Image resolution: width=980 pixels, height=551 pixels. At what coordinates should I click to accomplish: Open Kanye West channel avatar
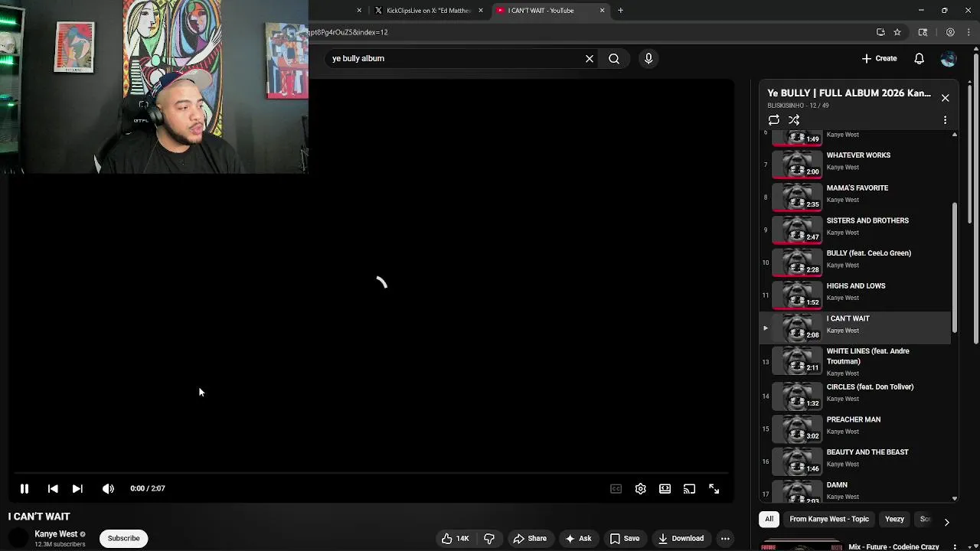[x=18, y=539]
